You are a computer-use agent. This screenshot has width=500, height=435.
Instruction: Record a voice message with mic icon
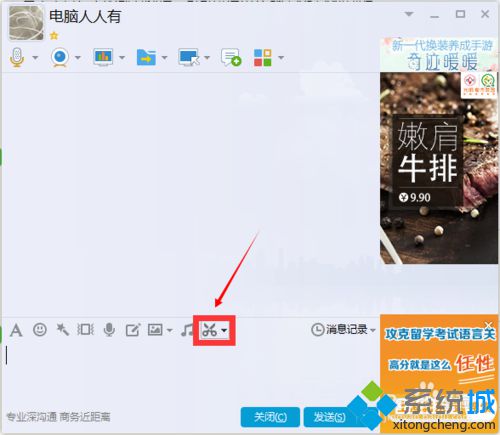click(109, 330)
